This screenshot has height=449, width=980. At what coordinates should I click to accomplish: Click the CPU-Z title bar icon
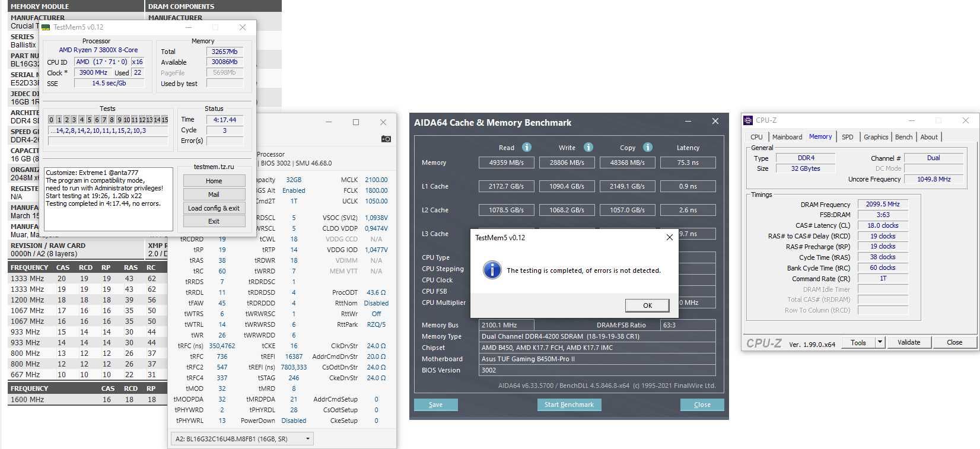748,120
